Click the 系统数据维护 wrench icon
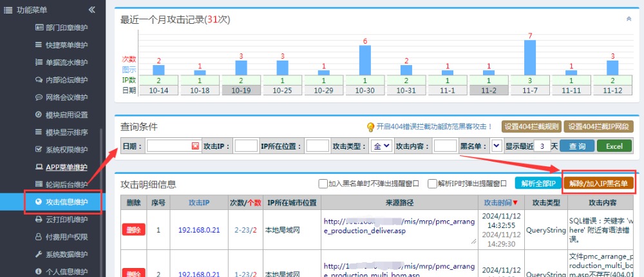 point(39,254)
